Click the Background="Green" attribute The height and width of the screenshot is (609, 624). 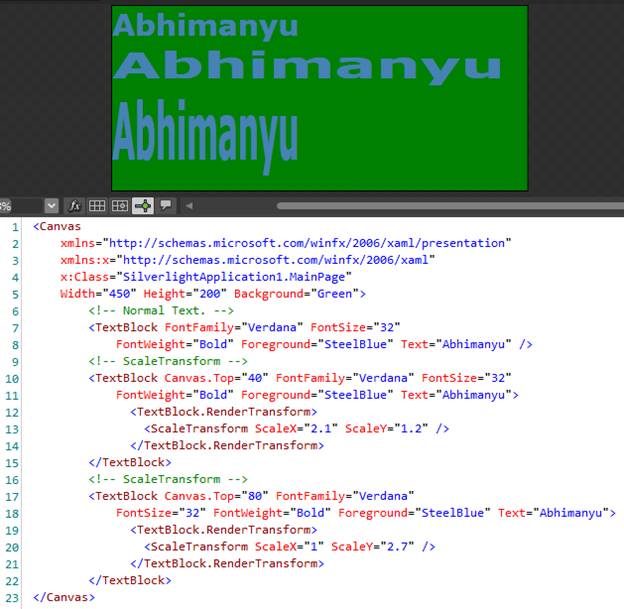[296, 294]
